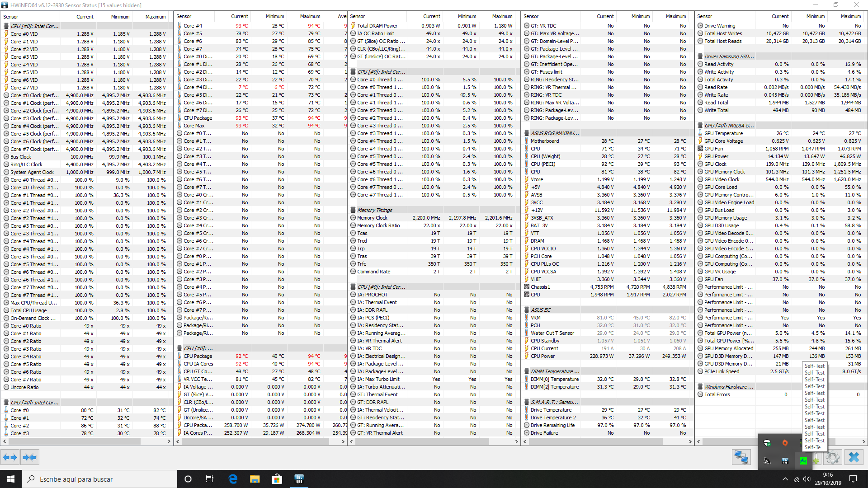The image size is (868, 488).
Task: Open the Origin tray icon
Action: click(785, 443)
